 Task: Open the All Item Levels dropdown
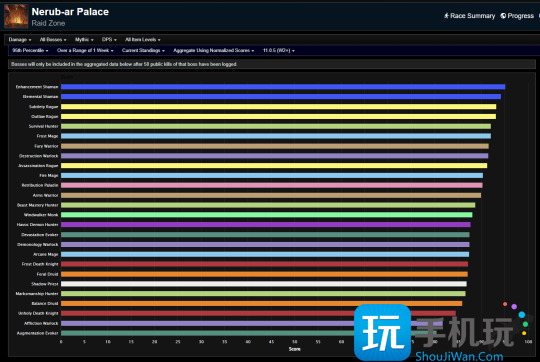(x=143, y=40)
